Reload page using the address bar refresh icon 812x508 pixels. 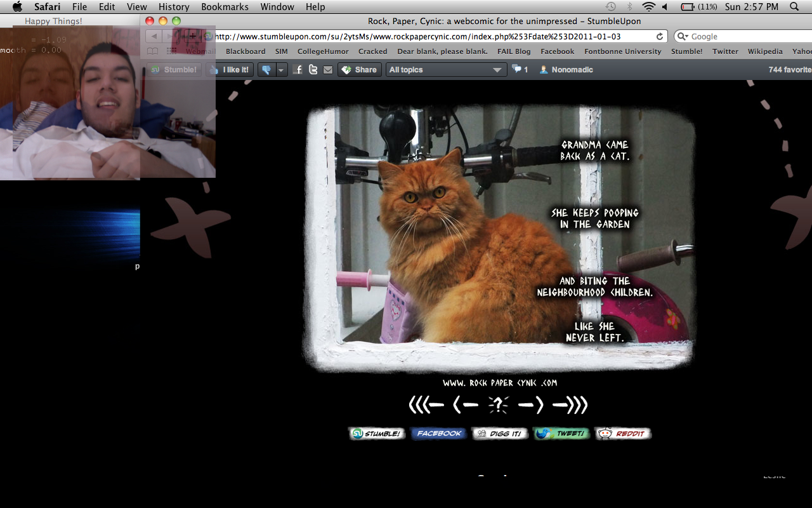pos(660,37)
